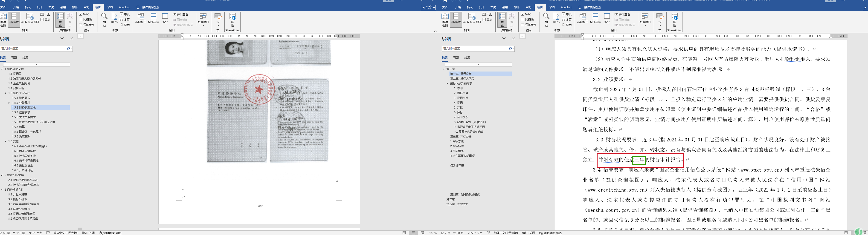Expand the 1.5.2 业绩要求 heading in navigation
868x235 pixels.
pos(9,103)
